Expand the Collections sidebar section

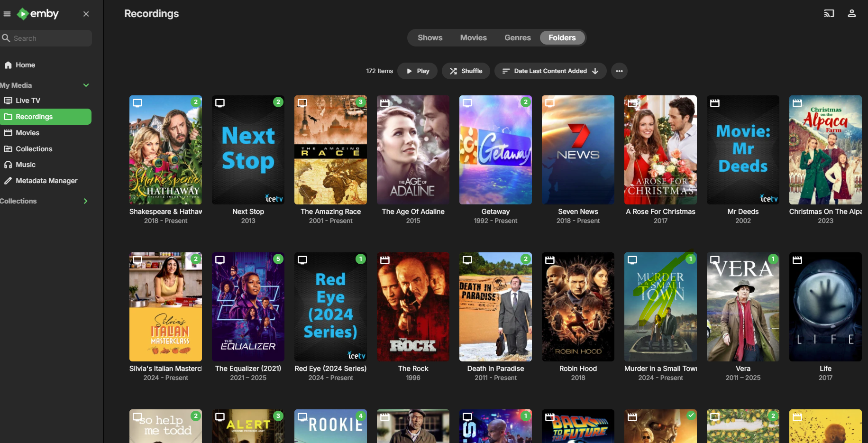(x=86, y=201)
